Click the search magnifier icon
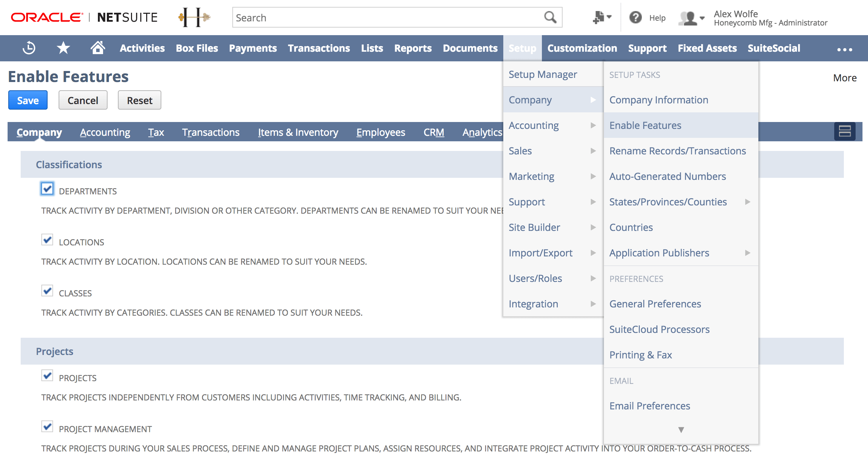This screenshot has width=868, height=468. click(550, 17)
